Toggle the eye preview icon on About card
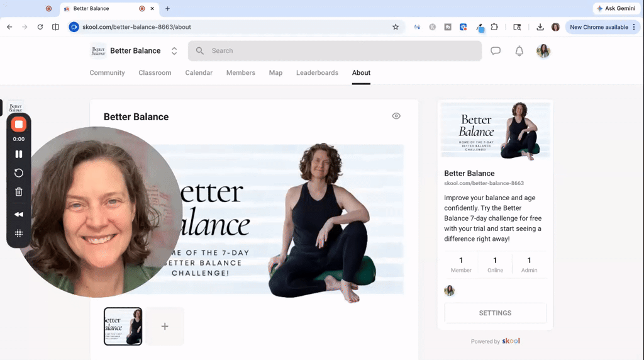 tap(396, 116)
